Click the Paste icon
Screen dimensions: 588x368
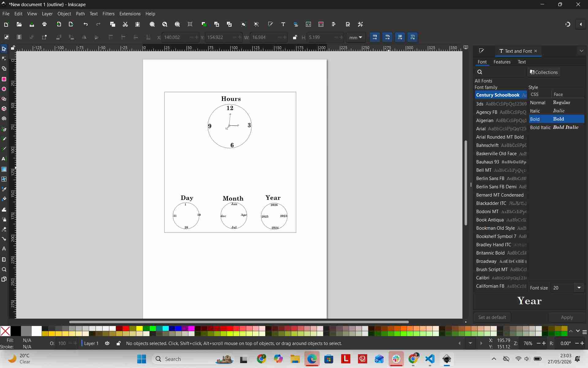coord(138,24)
